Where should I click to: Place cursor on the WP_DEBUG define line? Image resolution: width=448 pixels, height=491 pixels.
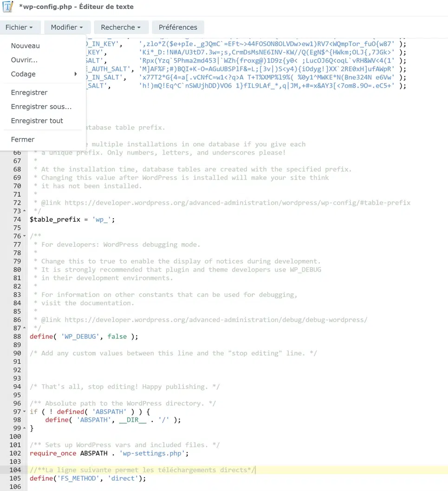click(x=84, y=336)
